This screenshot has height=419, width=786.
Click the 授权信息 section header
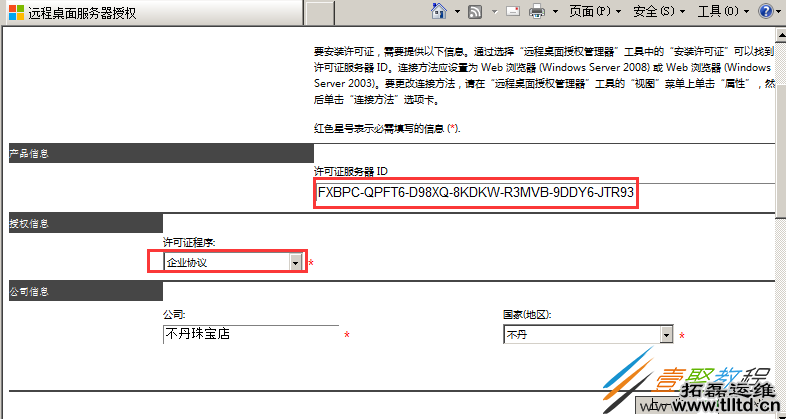click(x=86, y=223)
